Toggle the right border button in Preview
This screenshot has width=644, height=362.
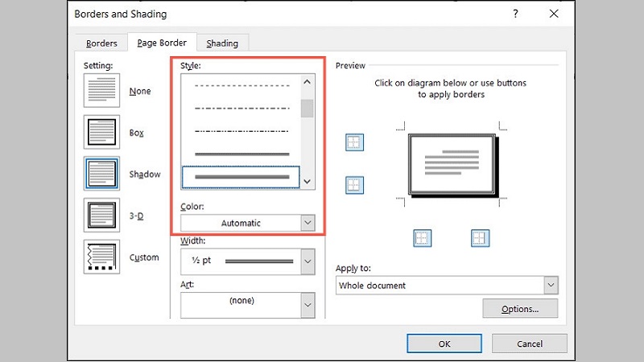click(x=480, y=238)
